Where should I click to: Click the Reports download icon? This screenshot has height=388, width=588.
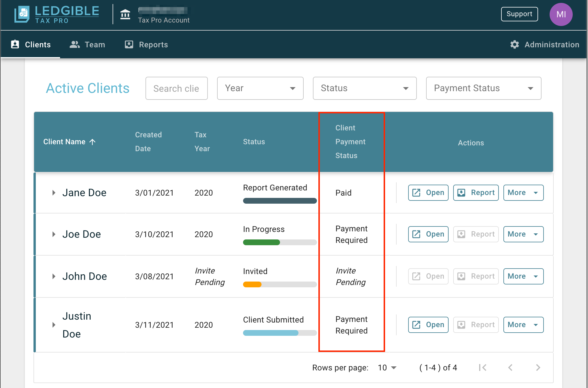tap(129, 44)
